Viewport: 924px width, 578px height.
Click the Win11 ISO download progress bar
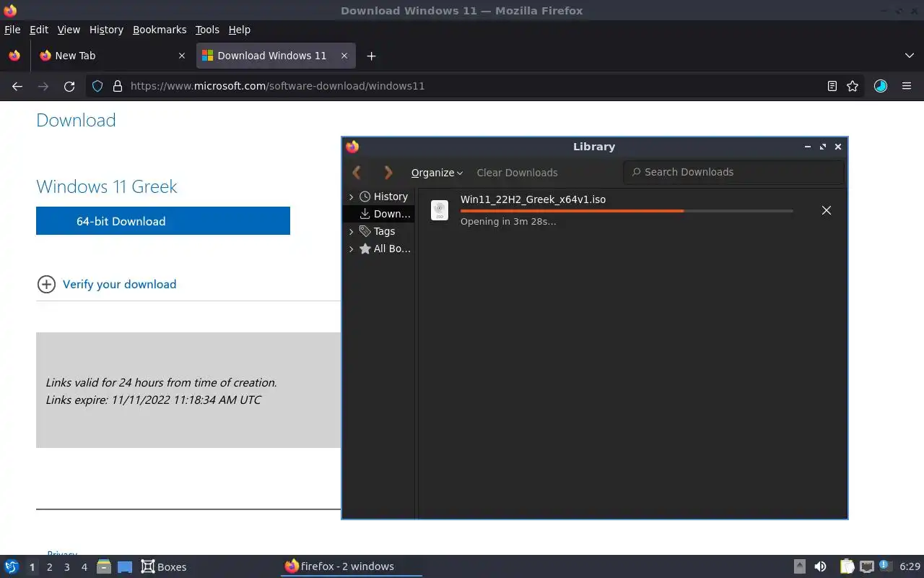coord(627,211)
